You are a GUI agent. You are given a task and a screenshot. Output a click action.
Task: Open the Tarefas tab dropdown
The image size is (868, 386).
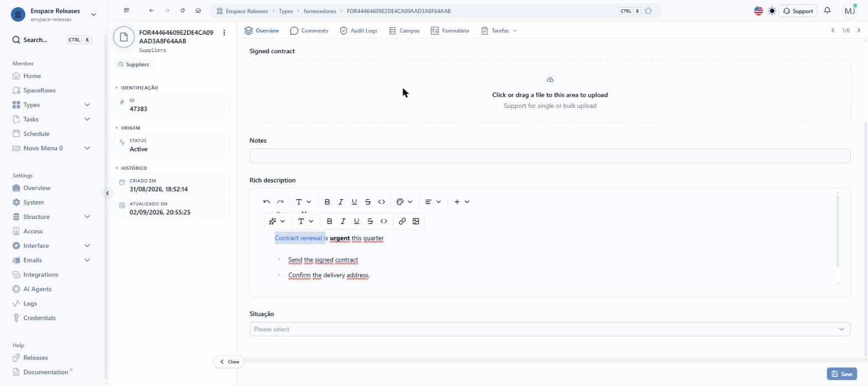coord(499,30)
